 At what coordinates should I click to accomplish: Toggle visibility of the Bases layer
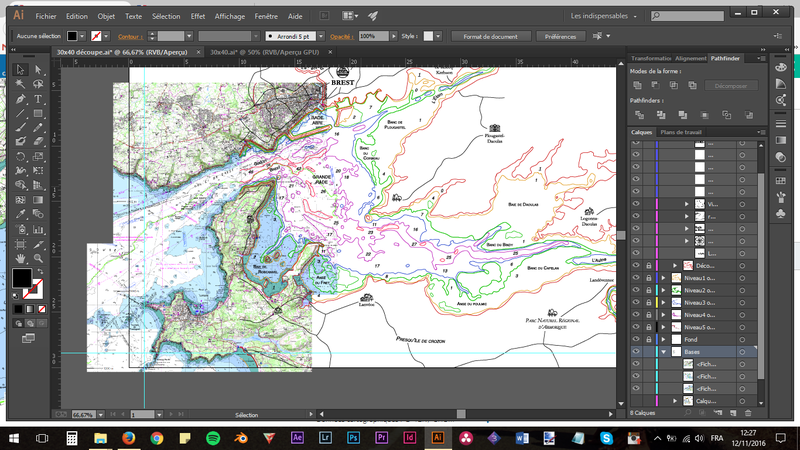point(636,353)
